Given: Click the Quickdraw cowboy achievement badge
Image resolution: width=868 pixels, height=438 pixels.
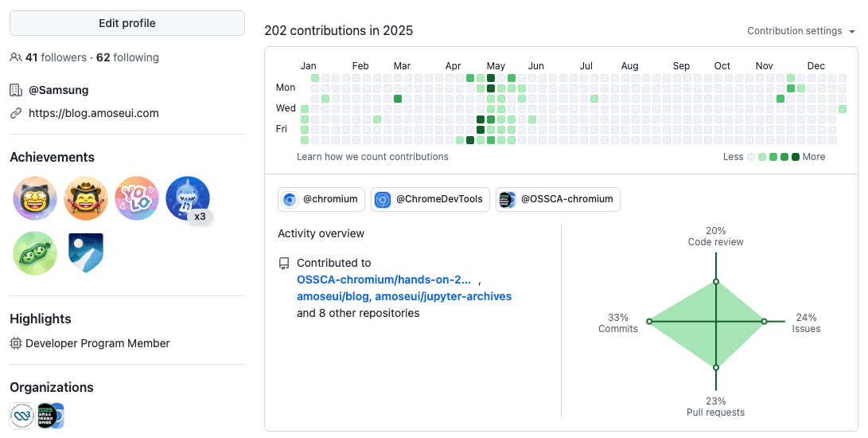Looking at the screenshot, I should (x=86, y=198).
